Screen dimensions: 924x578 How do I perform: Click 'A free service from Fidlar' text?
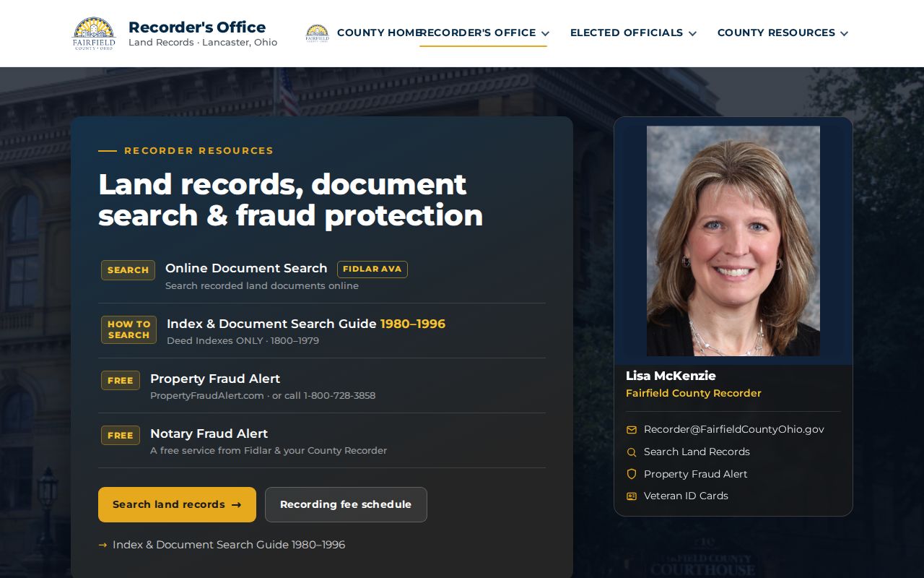[269, 451]
